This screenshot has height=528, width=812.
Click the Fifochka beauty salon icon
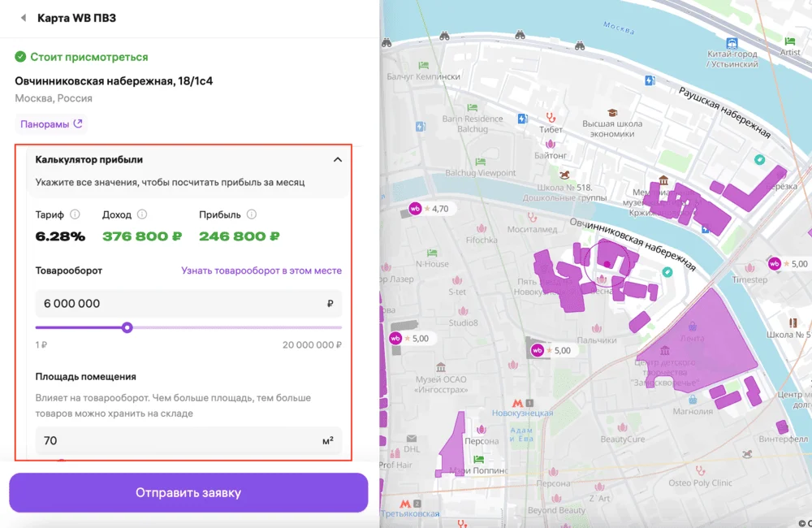(482, 228)
